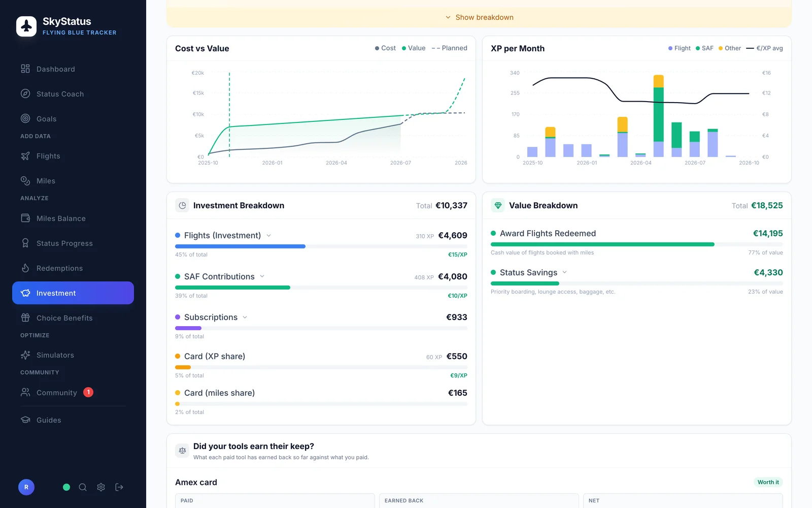Toggle the €/XP avg legend entry

(764, 48)
